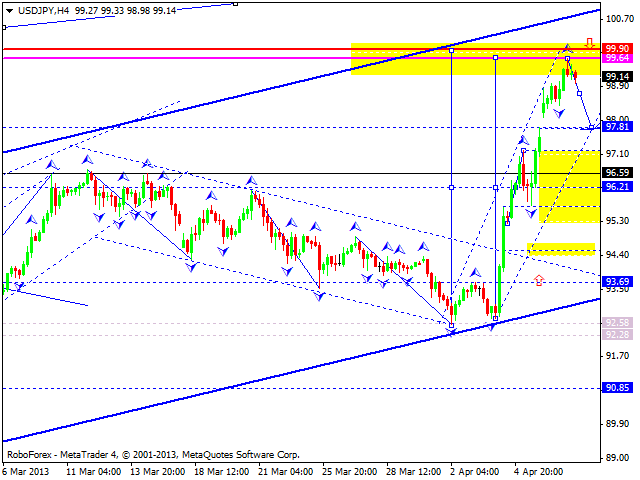Click the 21 Mar 04:00 time label
640x480 pixels.
click(286, 472)
